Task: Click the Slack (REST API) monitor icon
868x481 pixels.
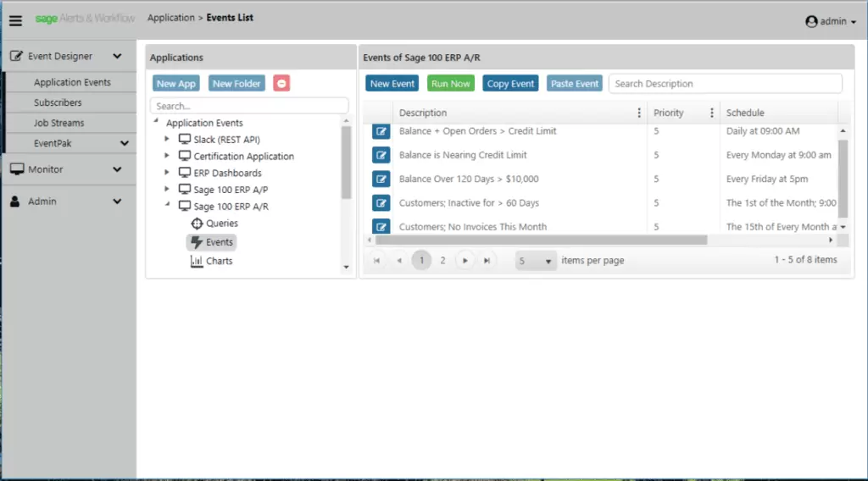Action: (184, 140)
